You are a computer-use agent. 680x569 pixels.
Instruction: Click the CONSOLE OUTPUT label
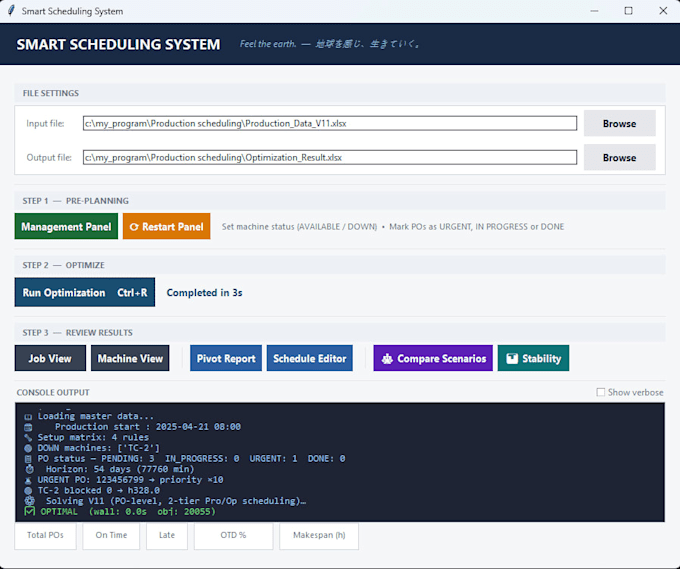[x=53, y=392]
